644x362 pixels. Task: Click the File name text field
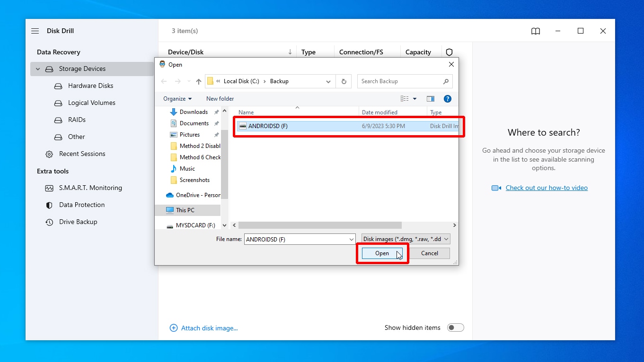tap(296, 239)
